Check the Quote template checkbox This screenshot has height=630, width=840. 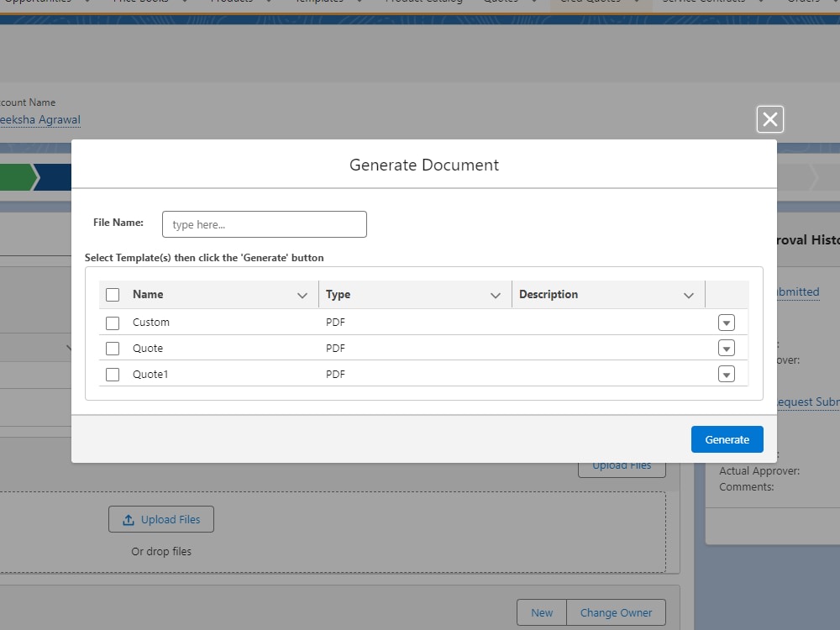pos(113,349)
